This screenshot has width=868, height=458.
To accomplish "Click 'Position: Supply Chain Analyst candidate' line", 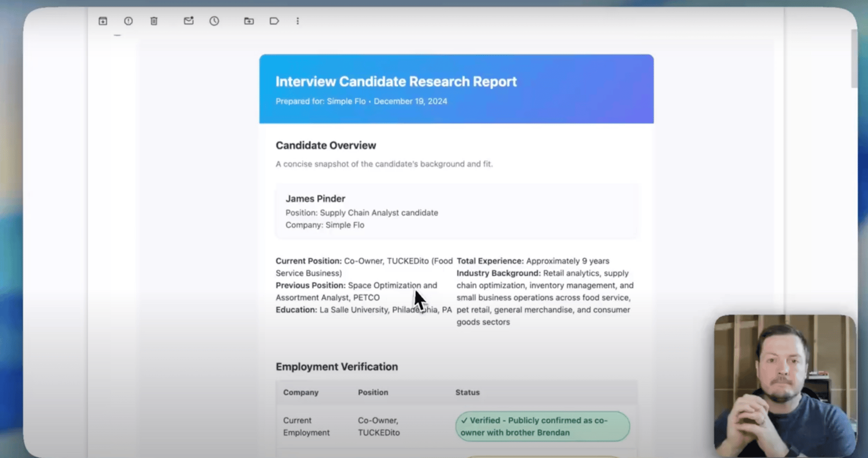I will tap(362, 213).
